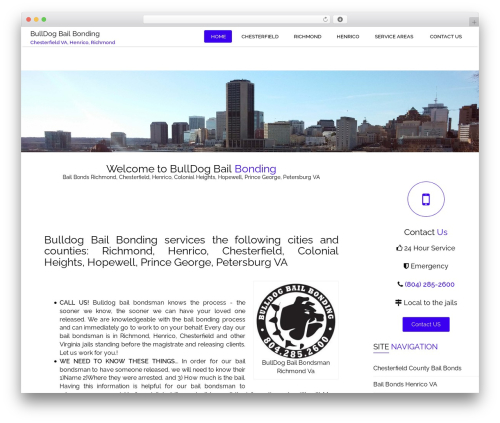Click the WE NEED TO KNOW THESE THINGS text
Image resolution: width=500 pixels, height=423 pixels.
[x=118, y=361]
